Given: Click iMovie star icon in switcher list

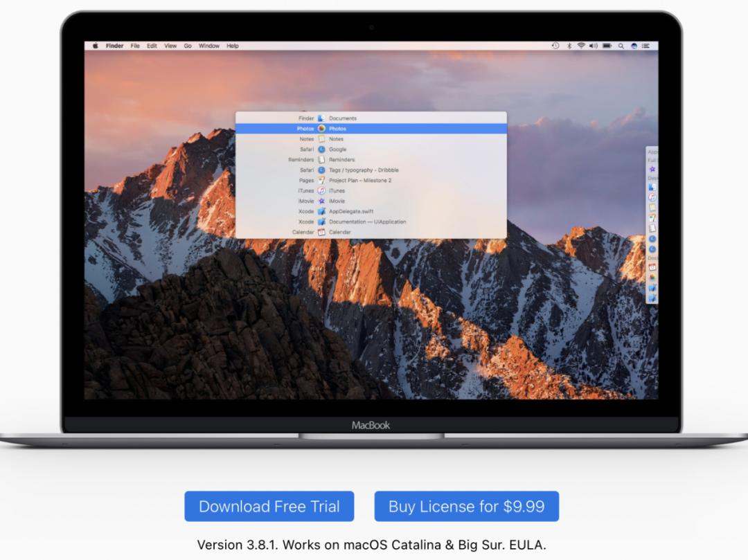Looking at the screenshot, I should [x=321, y=201].
